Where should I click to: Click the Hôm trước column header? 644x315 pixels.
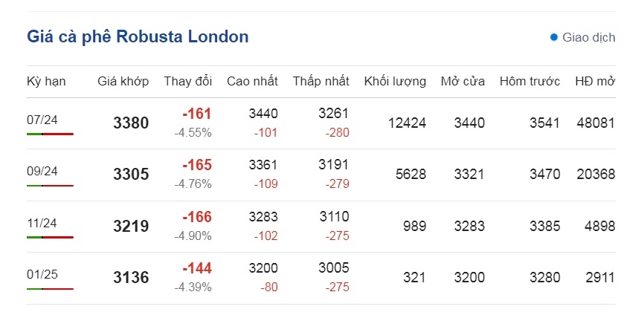[529, 81]
